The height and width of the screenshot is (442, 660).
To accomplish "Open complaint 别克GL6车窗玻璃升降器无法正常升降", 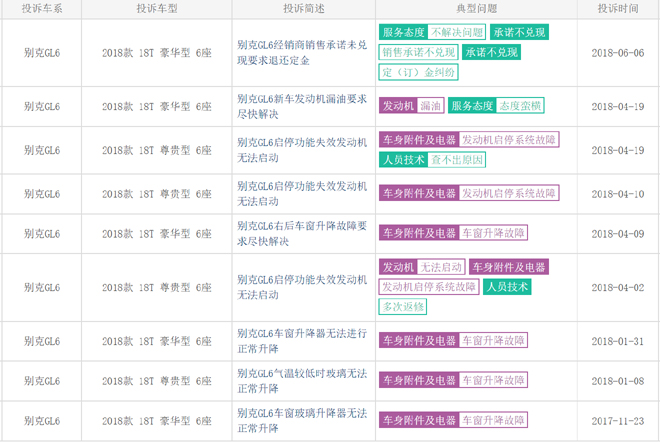I will (x=302, y=421).
